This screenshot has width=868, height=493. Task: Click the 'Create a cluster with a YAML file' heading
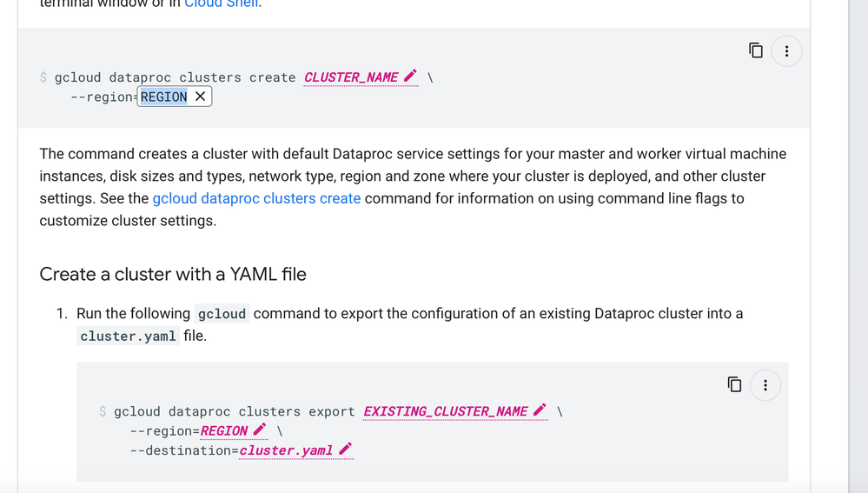coord(173,274)
